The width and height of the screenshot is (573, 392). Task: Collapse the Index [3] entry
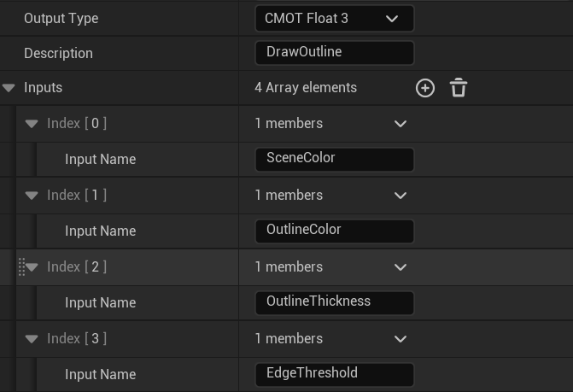pyautogui.click(x=32, y=339)
